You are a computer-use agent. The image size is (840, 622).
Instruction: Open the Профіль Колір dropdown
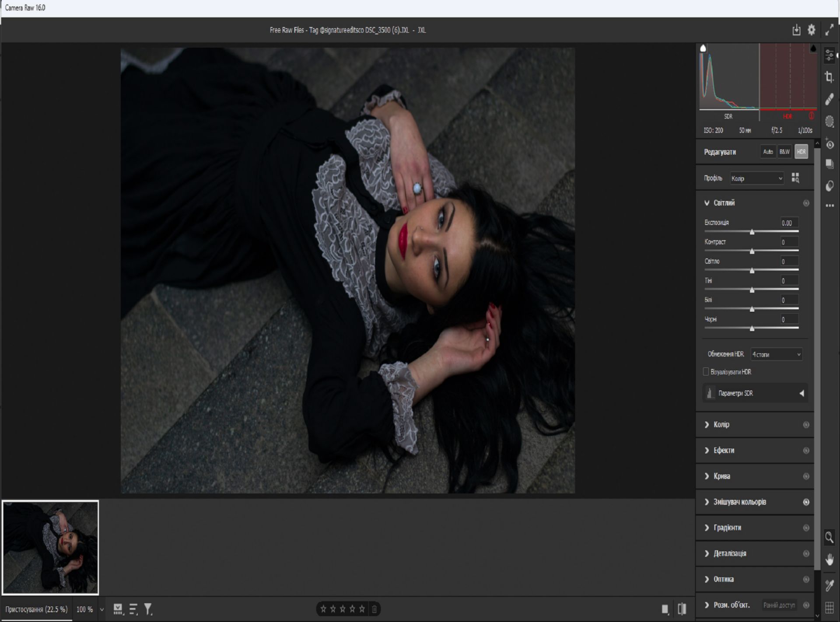(x=756, y=178)
